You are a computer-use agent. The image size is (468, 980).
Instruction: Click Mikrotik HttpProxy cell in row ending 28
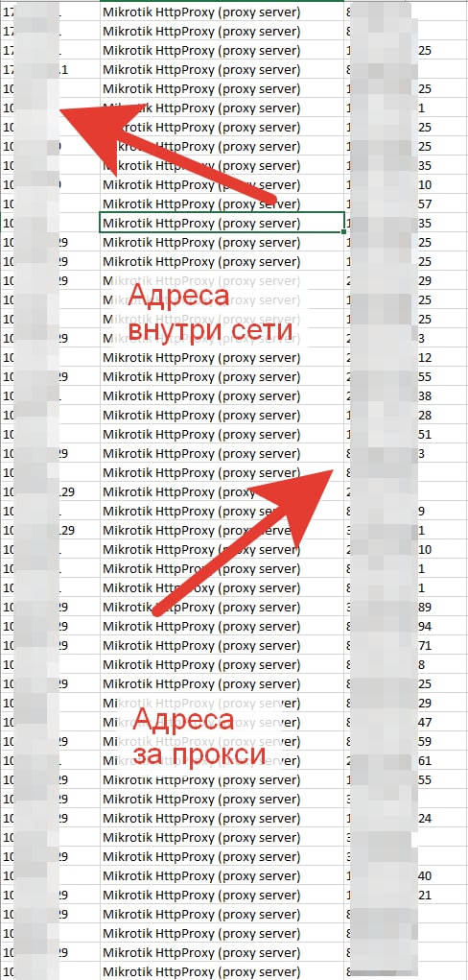click(222, 416)
